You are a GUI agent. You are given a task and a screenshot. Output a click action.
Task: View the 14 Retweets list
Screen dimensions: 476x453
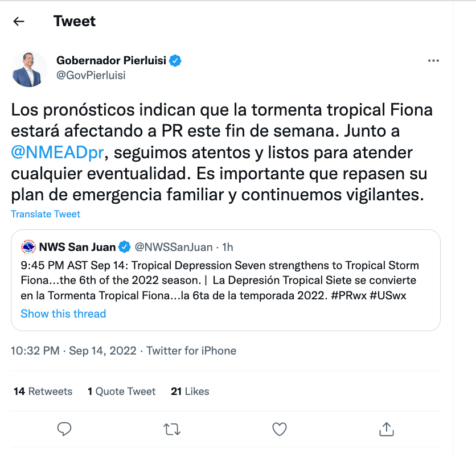coord(43,392)
